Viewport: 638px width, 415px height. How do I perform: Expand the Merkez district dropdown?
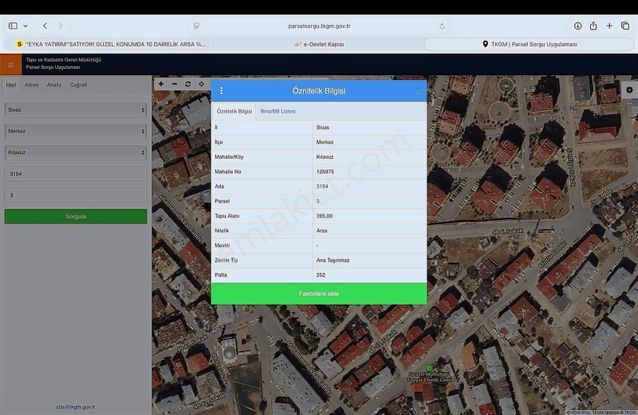[75, 131]
